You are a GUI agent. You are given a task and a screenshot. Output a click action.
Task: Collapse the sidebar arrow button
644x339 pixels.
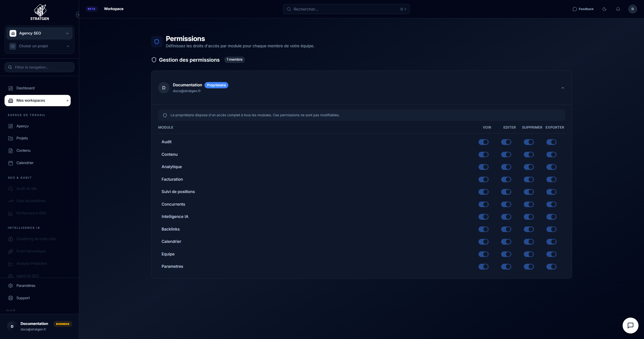point(78,15)
